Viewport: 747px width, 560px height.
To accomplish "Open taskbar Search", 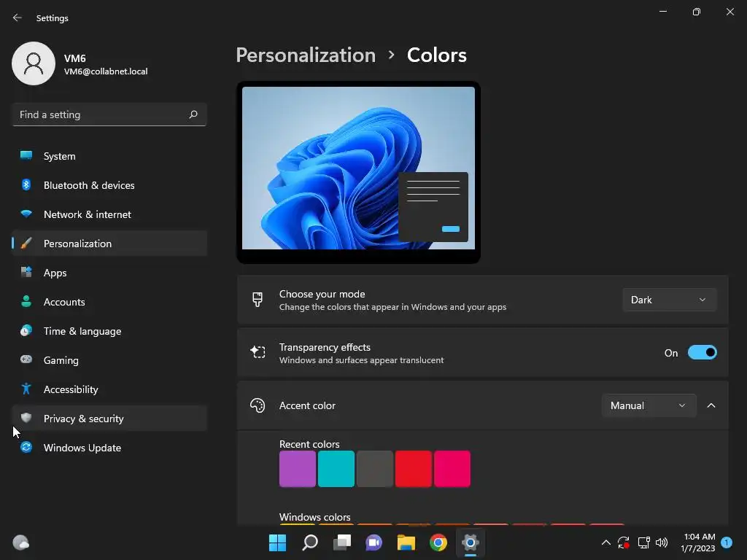I will 309,542.
